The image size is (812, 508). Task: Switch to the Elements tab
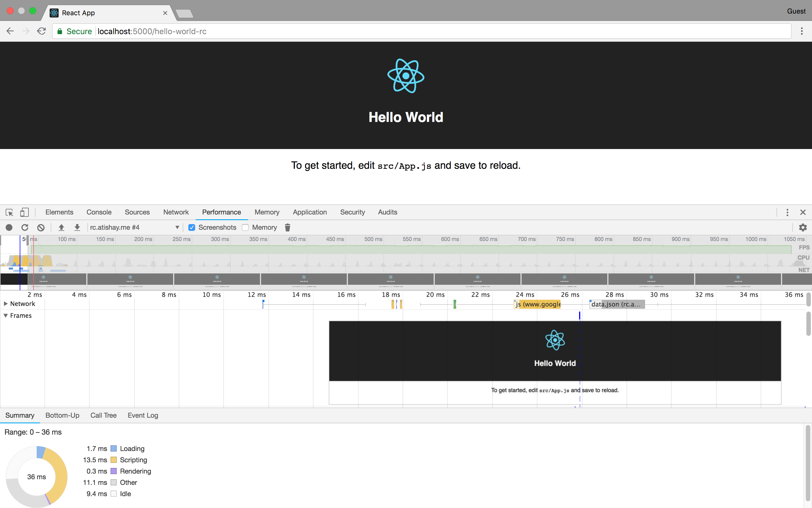click(x=59, y=212)
